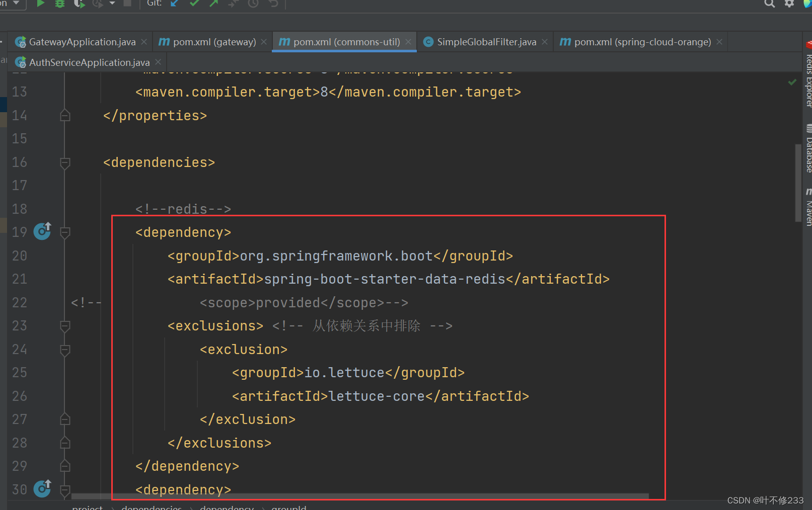The height and width of the screenshot is (510, 812).
Task: Open the Maven tool window
Action: [x=808, y=207]
